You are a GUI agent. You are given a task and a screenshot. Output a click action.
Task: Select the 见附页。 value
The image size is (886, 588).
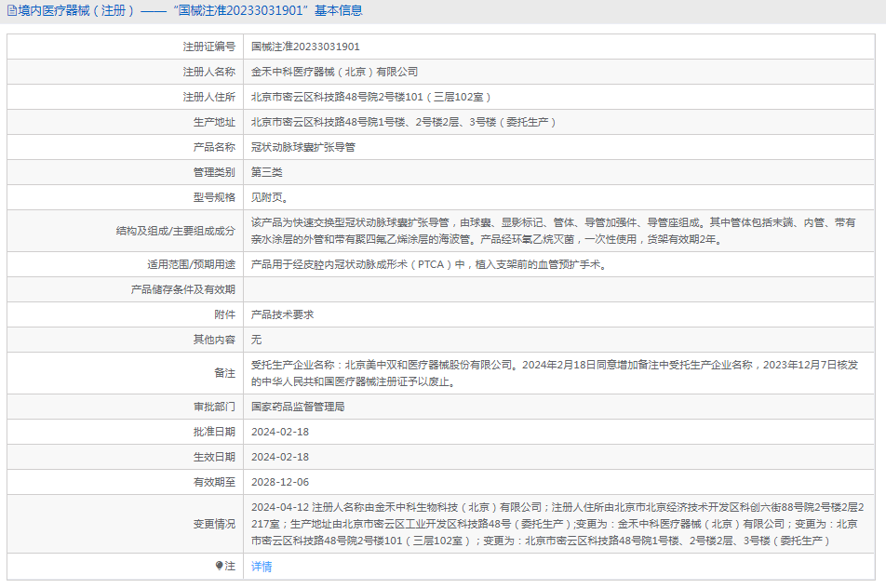point(270,197)
